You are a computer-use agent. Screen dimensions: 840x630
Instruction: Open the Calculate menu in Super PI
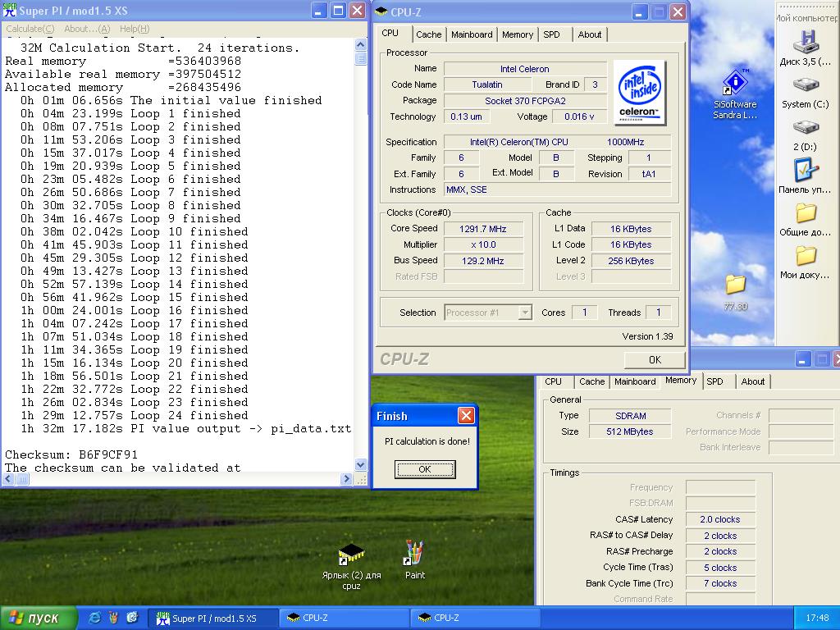[30, 29]
